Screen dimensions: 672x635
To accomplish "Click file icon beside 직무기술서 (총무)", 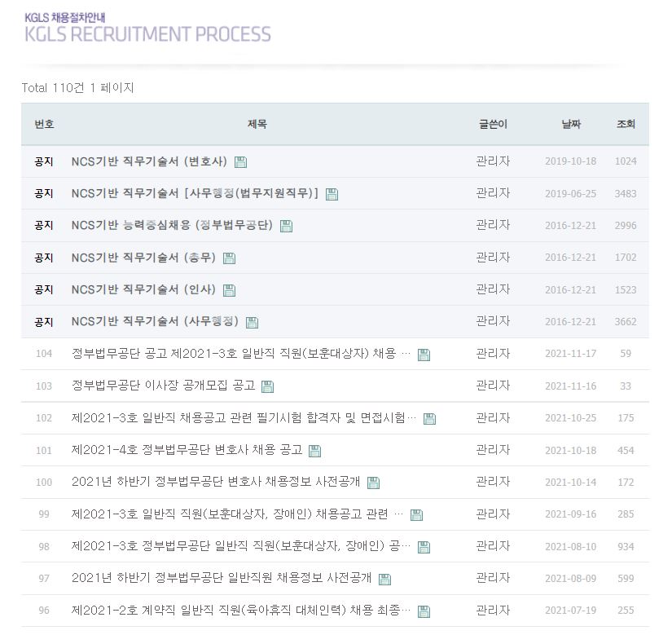I will [x=229, y=258].
